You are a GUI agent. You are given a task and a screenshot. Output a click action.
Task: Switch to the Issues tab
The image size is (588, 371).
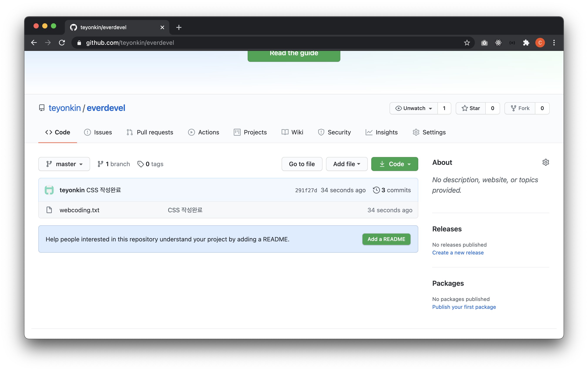click(98, 132)
